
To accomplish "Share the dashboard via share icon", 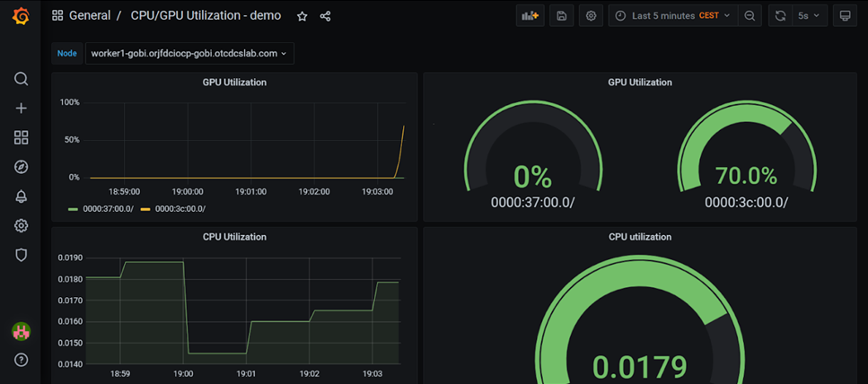I will coord(325,16).
